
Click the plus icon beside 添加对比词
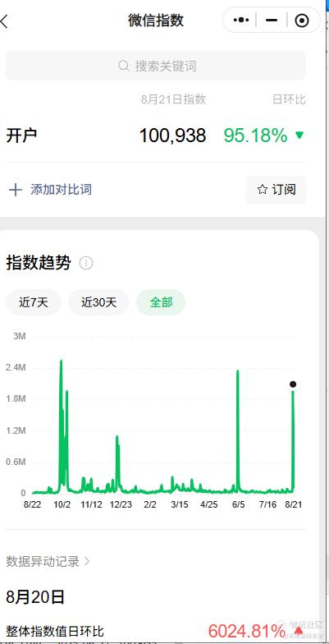(15, 190)
